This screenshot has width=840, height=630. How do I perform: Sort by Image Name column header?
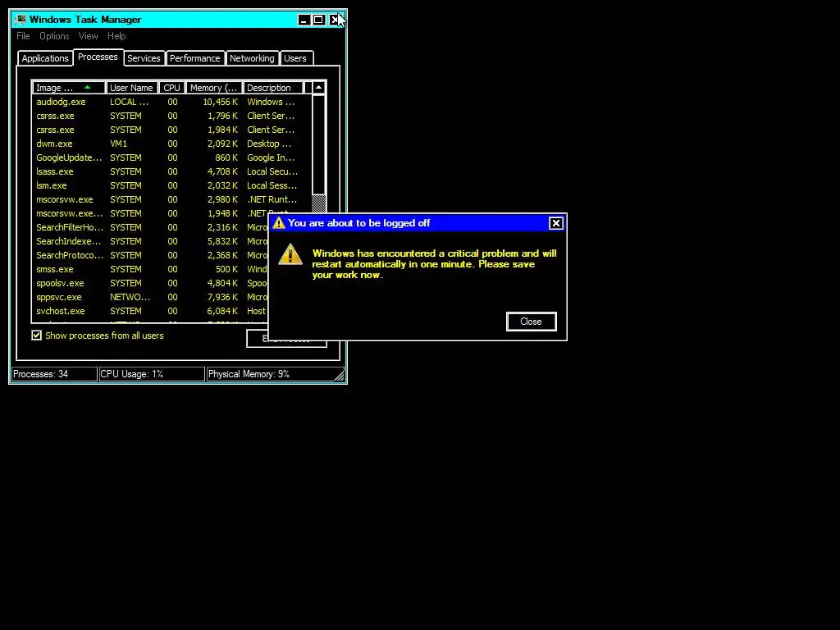tap(69, 88)
